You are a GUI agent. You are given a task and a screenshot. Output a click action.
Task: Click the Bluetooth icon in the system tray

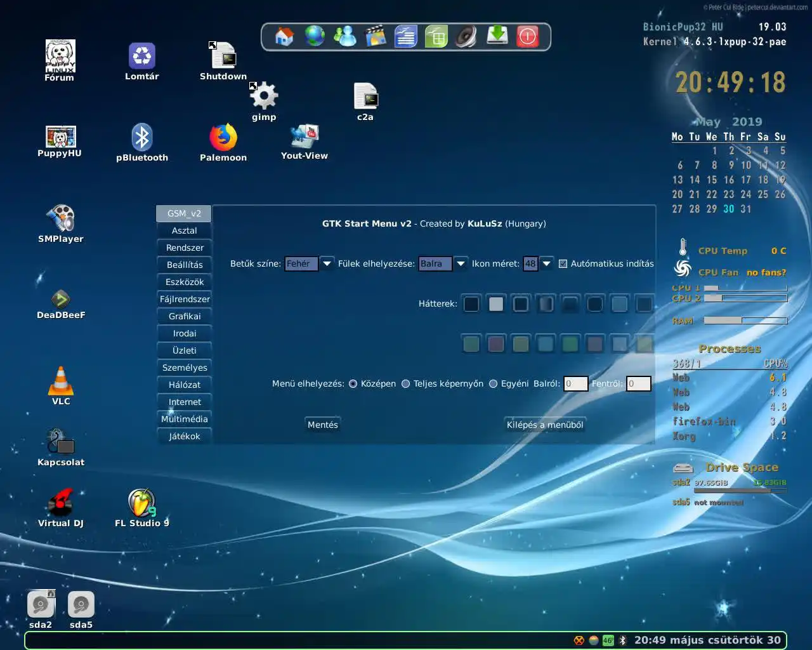[x=623, y=640]
